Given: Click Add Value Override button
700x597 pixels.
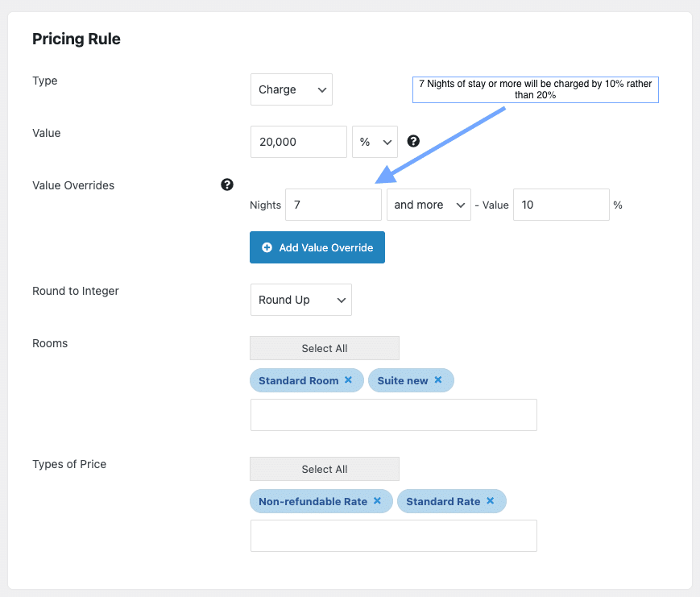Looking at the screenshot, I should click(317, 247).
